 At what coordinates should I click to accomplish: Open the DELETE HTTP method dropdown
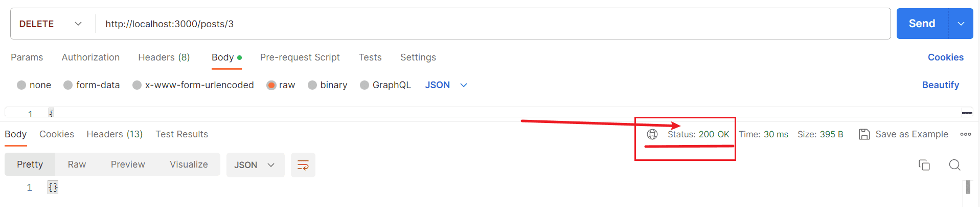point(51,24)
